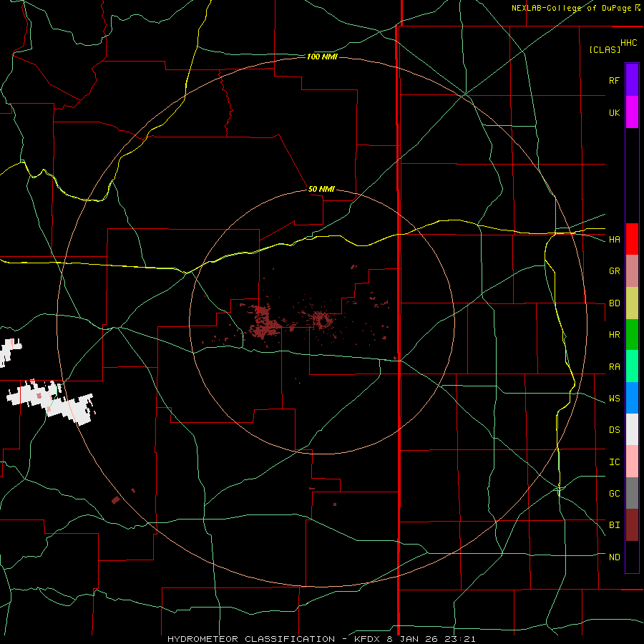
Task: Click the RA legend label
Action: point(614,367)
